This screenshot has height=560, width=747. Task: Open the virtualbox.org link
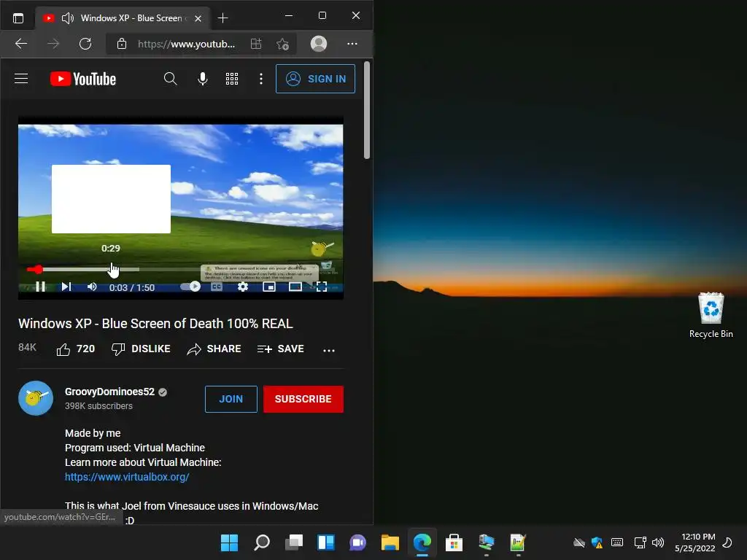tap(127, 477)
